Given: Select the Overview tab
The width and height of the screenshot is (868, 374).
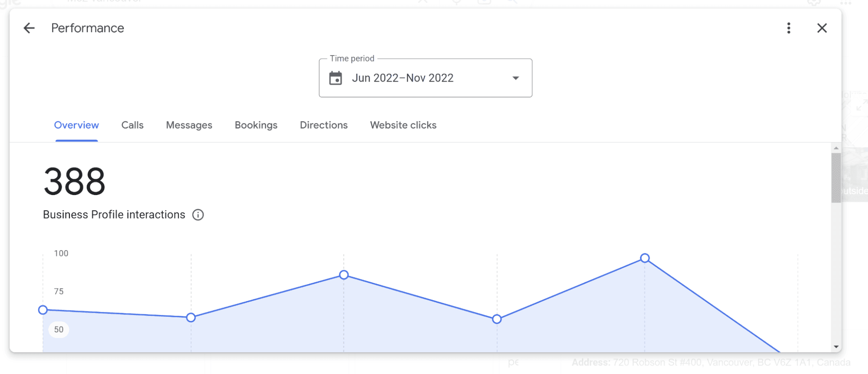Looking at the screenshot, I should [76, 125].
